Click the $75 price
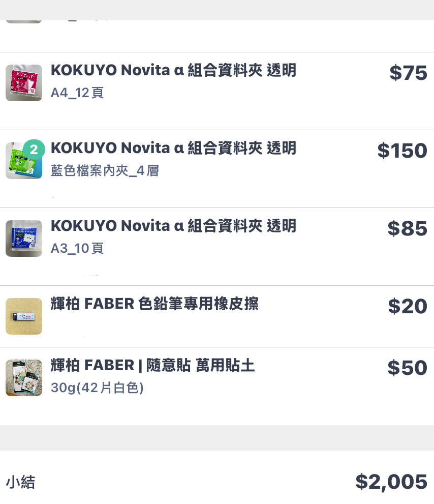 pos(408,73)
